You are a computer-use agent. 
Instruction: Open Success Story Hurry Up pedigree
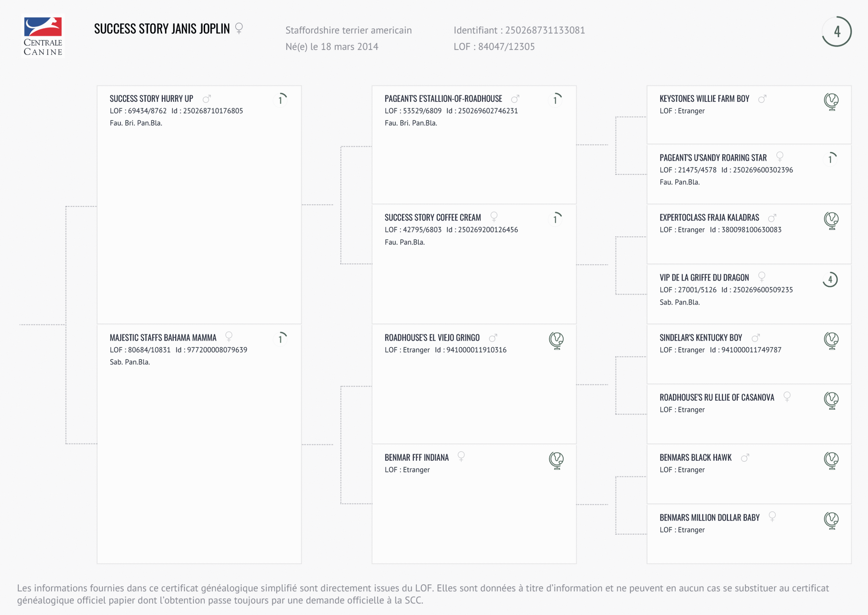coord(152,99)
